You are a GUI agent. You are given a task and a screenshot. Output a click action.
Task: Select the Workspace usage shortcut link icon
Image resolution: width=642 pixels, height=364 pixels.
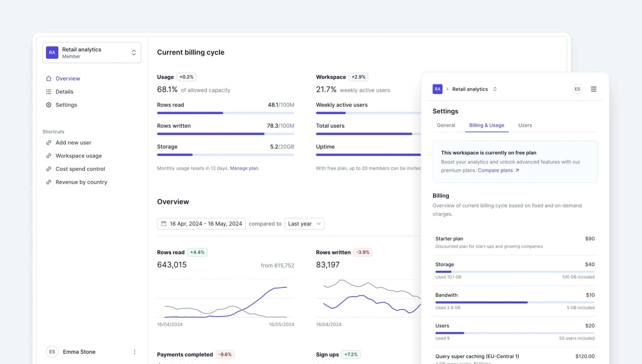(49, 156)
